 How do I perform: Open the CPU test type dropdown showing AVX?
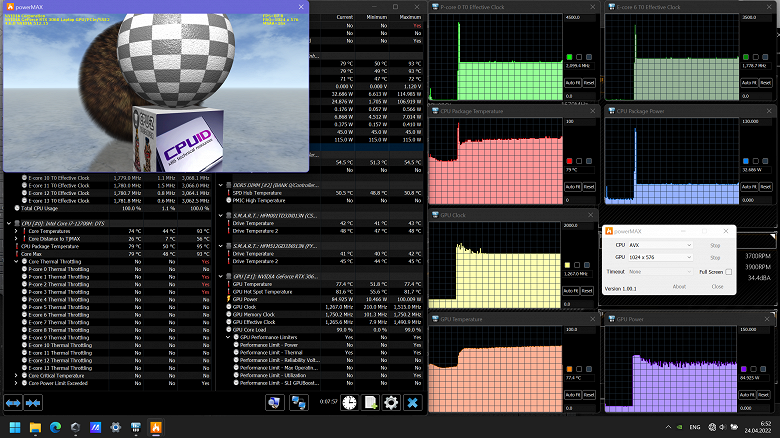pyautogui.click(x=660, y=245)
